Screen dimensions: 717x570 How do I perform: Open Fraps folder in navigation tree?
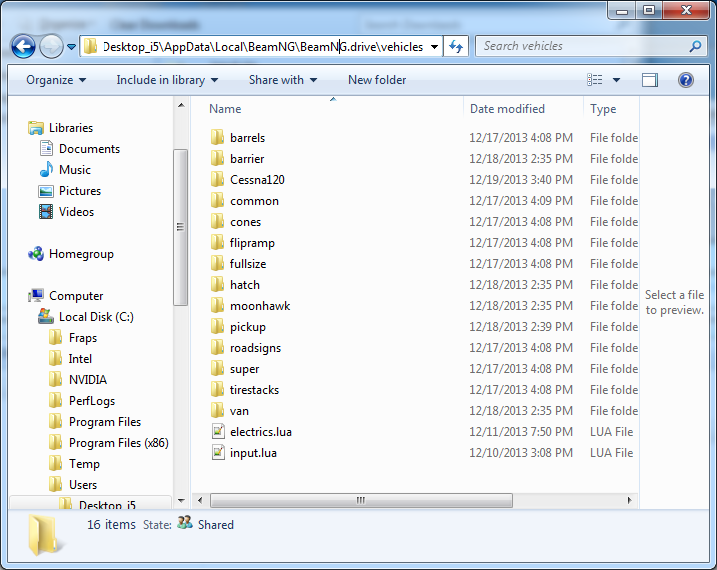coord(83,338)
